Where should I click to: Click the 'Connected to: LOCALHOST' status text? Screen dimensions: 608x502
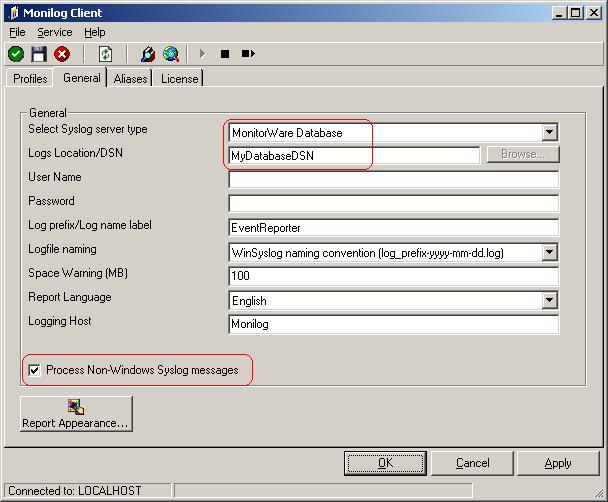(x=74, y=491)
